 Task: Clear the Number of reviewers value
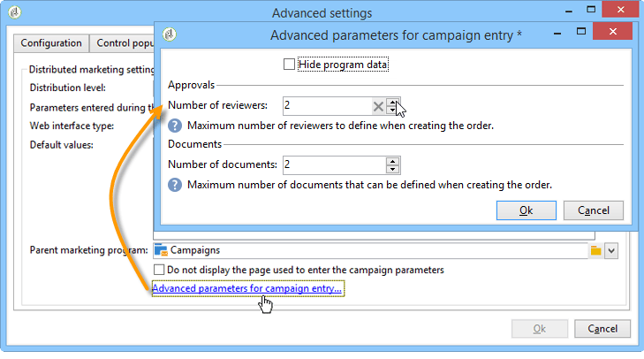[x=378, y=106]
